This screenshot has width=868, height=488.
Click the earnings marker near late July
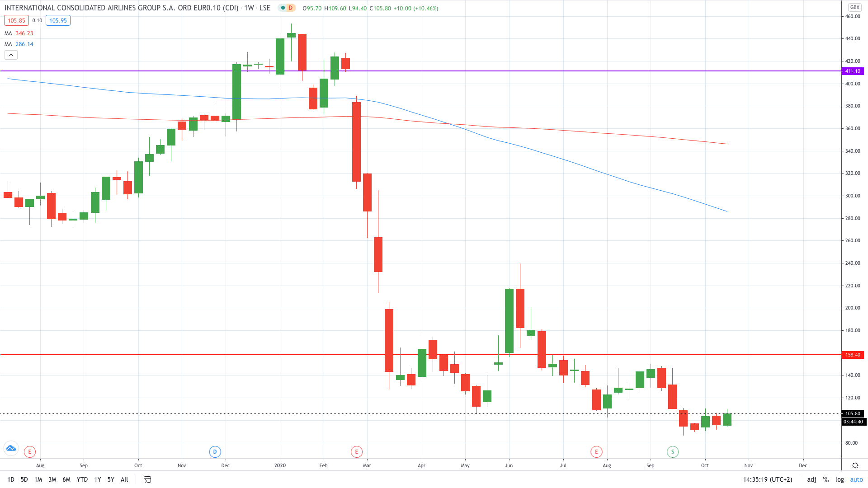click(596, 451)
